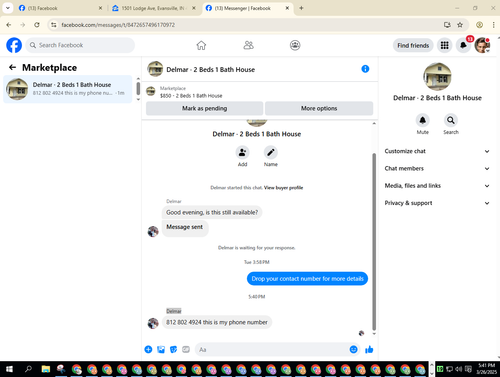This screenshot has height=377, width=500.
Task: Click More options button
Action: point(319,108)
